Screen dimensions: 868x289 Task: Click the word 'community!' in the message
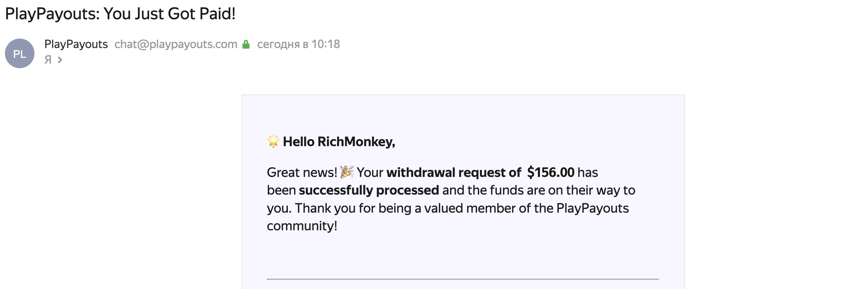(x=302, y=226)
